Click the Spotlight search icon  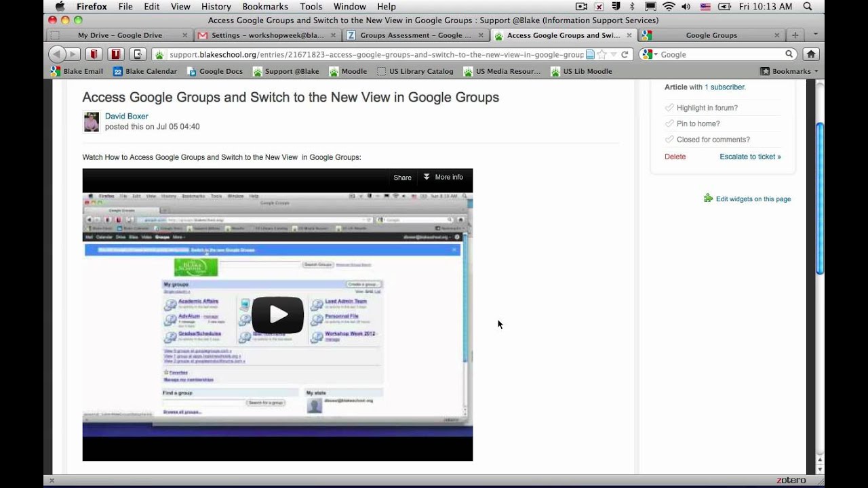[x=807, y=7]
